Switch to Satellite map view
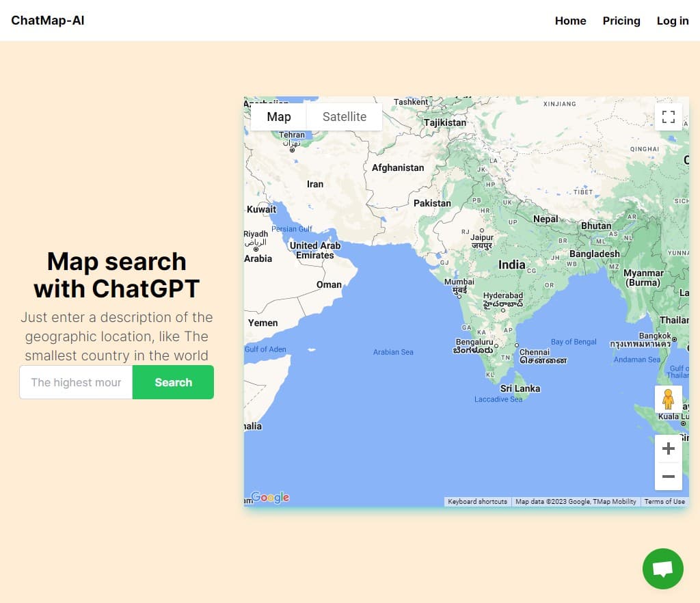Viewport: 700px width, 603px height. (344, 117)
